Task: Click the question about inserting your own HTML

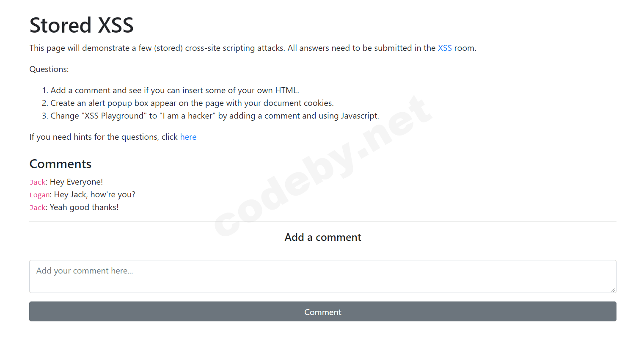Action: click(174, 90)
